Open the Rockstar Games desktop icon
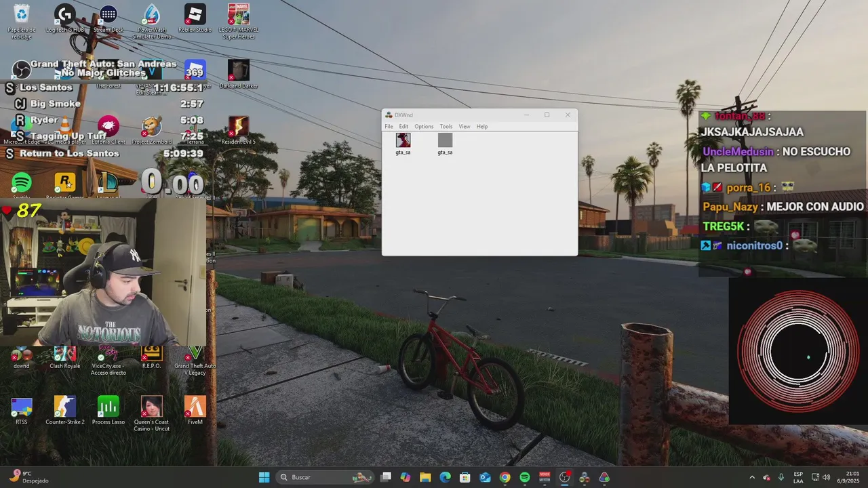 pos(64,184)
